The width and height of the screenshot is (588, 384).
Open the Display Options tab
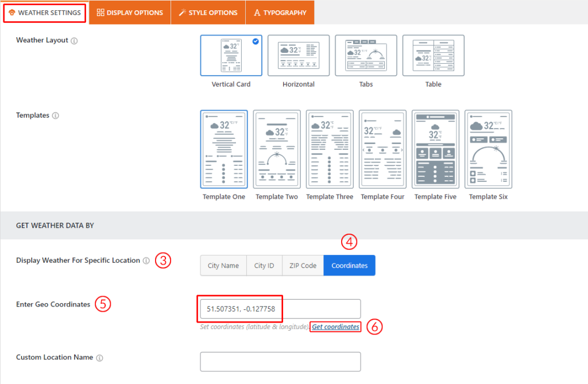click(x=130, y=13)
